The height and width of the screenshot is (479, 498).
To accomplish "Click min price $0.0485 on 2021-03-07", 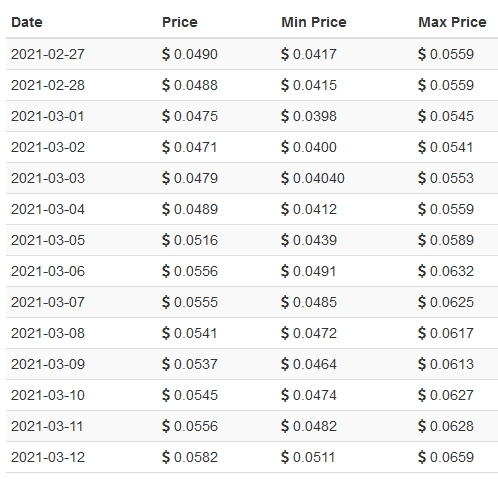I will click(309, 302).
